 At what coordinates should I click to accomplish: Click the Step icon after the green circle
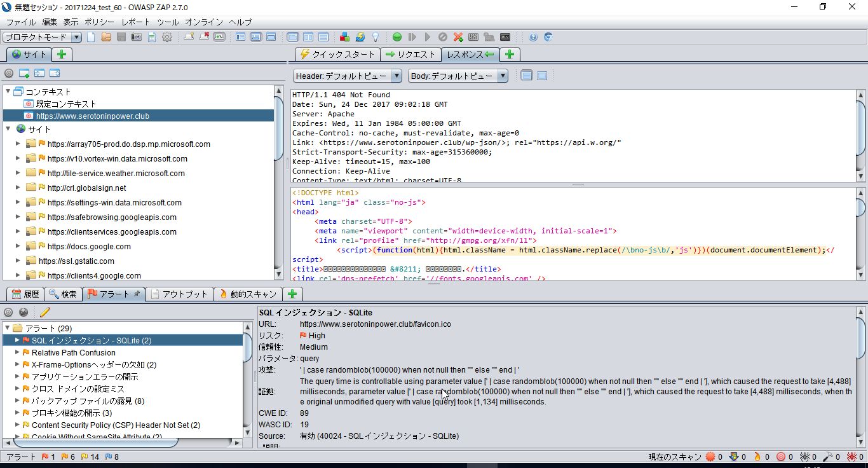(x=412, y=37)
